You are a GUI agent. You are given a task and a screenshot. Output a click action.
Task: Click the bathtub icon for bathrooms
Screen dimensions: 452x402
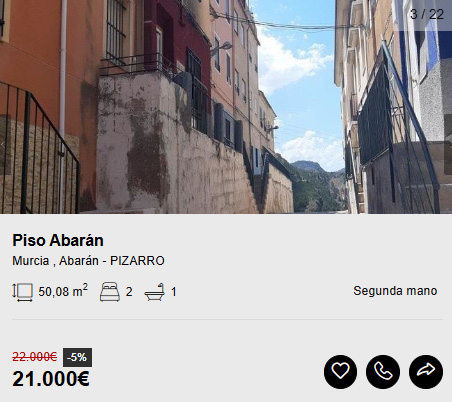pos(155,292)
